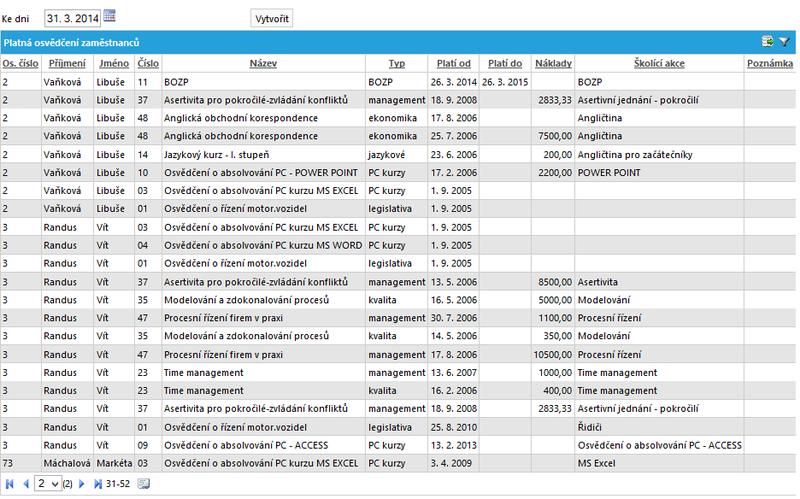Select date 17. 8. 2006 in Vaňková row
The width and height of the screenshot is (800, 499).
coord(454,118)
